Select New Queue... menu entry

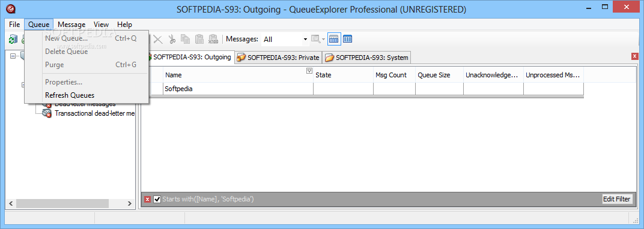tap(87, 38)
